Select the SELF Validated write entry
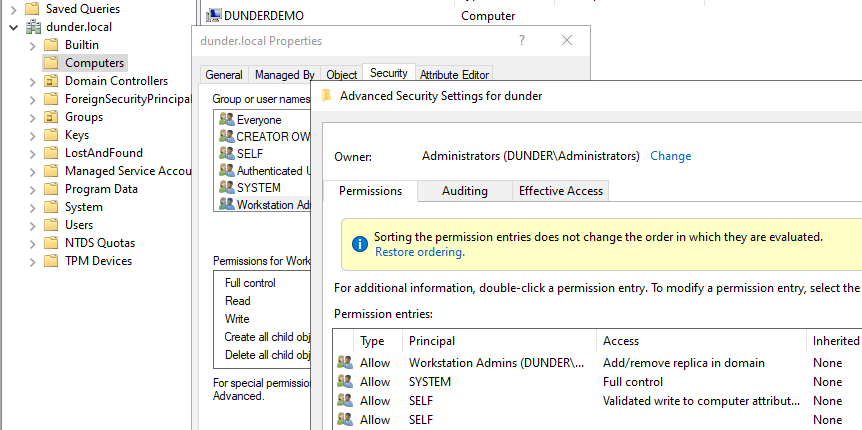 click(598, 401)
